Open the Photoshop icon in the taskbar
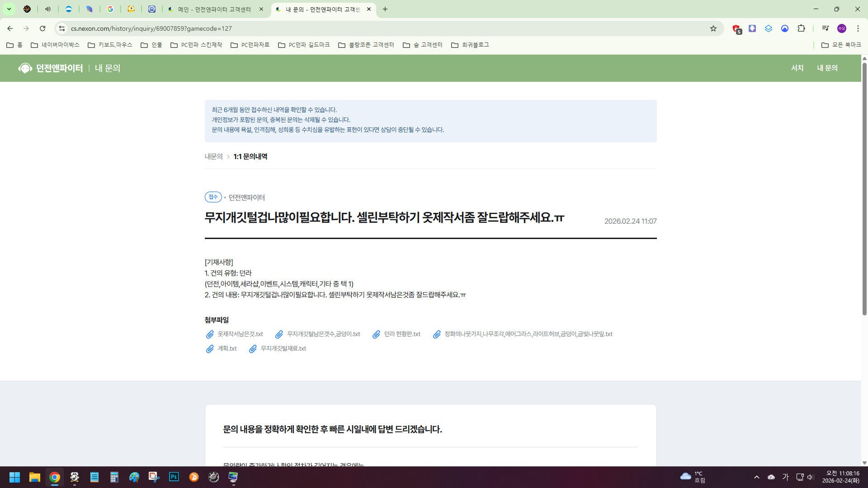This screenshot has height=488, width=868. (174, 477)
